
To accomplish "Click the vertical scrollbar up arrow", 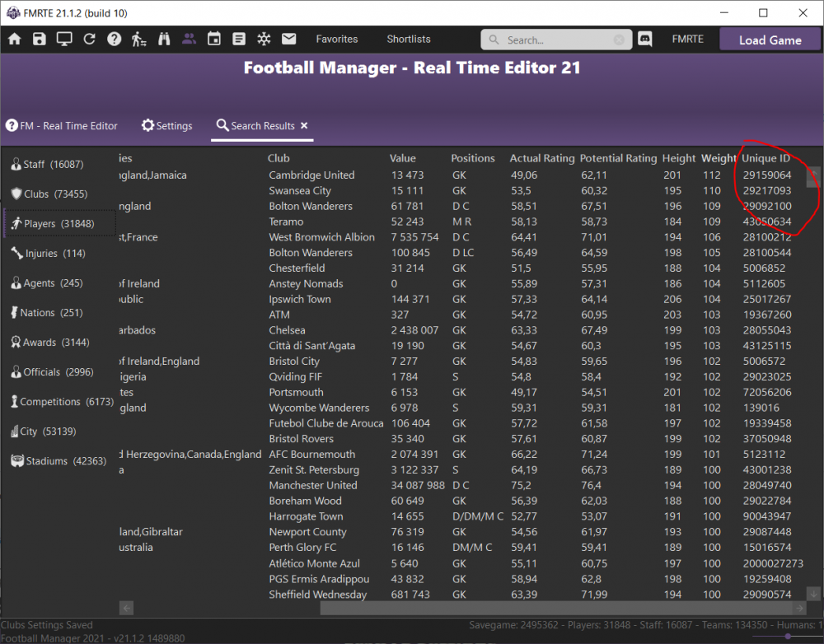I will click(813, 173).
